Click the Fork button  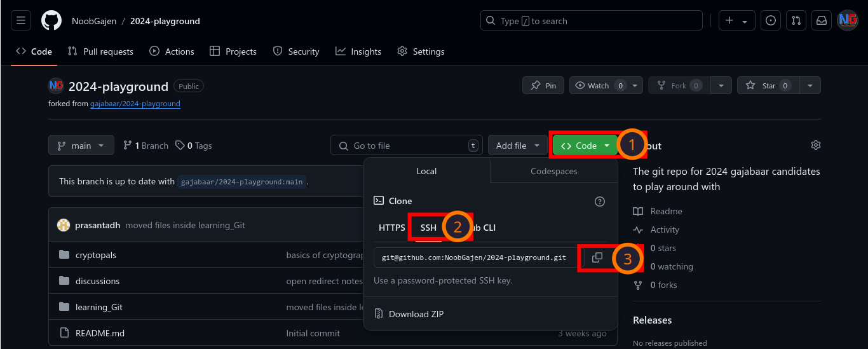(679, 85)
